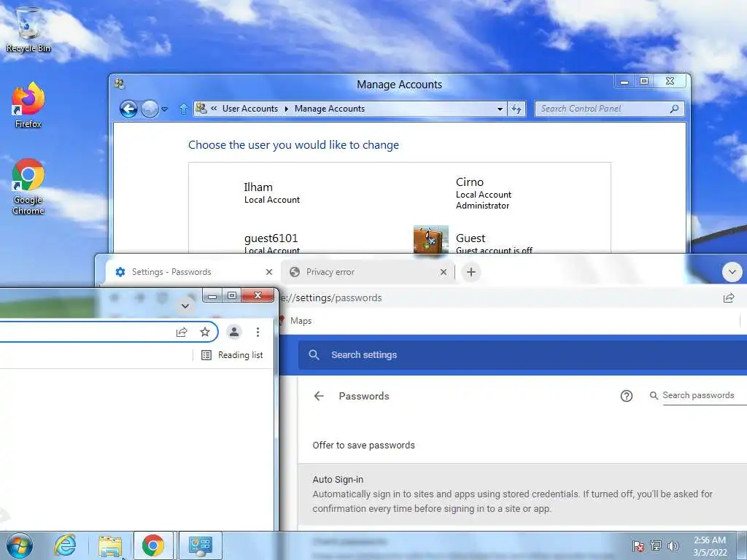Open recent pages dropdown in Manage Accounts

click(164, 109)
